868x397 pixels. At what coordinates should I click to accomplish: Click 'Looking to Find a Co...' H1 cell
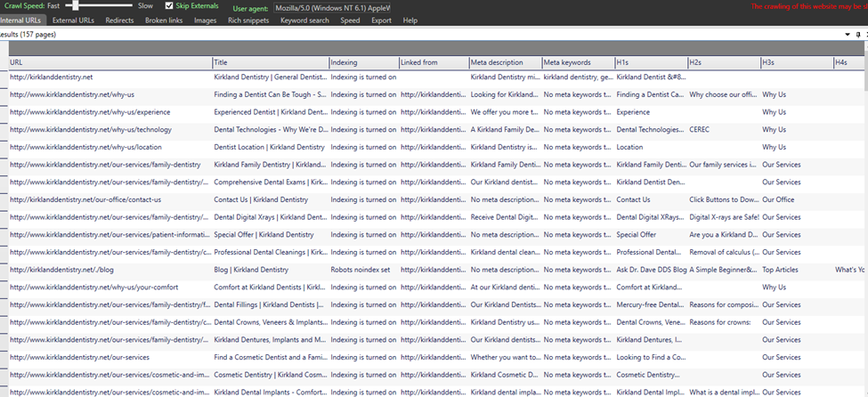click(x=651, y=358)
